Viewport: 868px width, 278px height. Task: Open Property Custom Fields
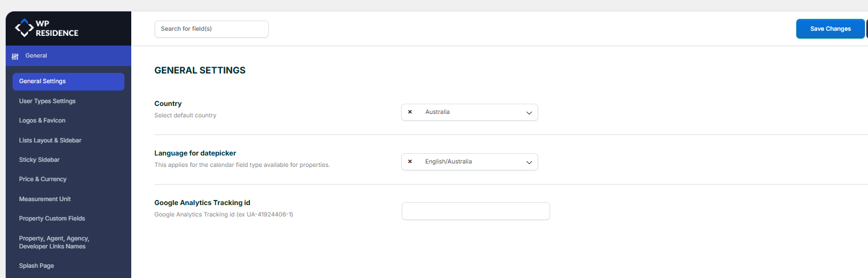coord(52,219)
